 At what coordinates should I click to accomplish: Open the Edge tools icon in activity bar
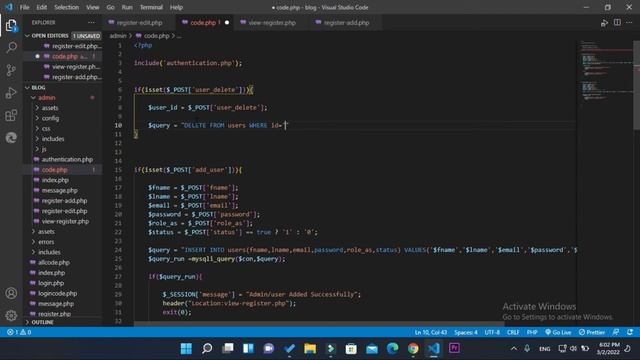point(11,138)
